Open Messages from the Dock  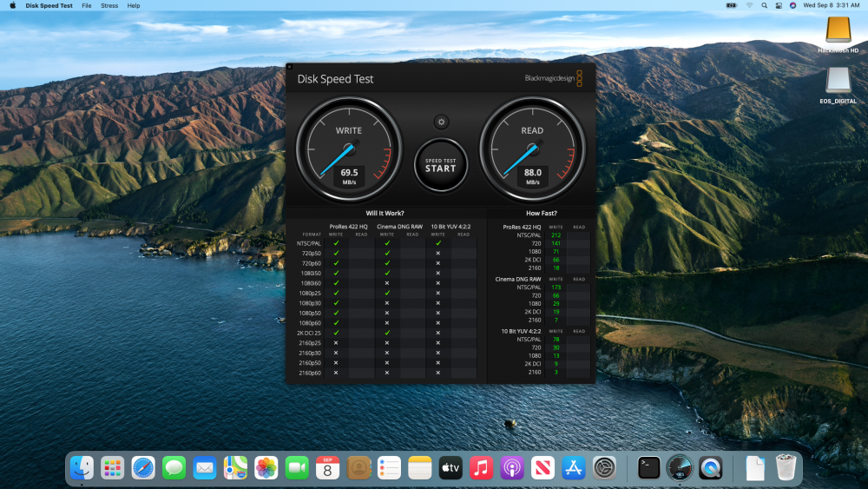pos(174,468)
